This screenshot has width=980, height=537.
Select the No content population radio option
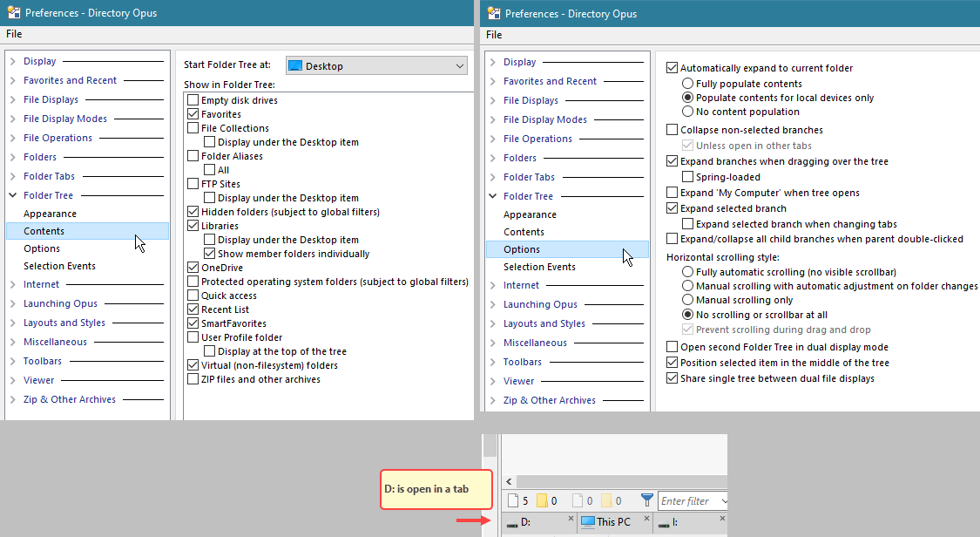tap(687, 112)
